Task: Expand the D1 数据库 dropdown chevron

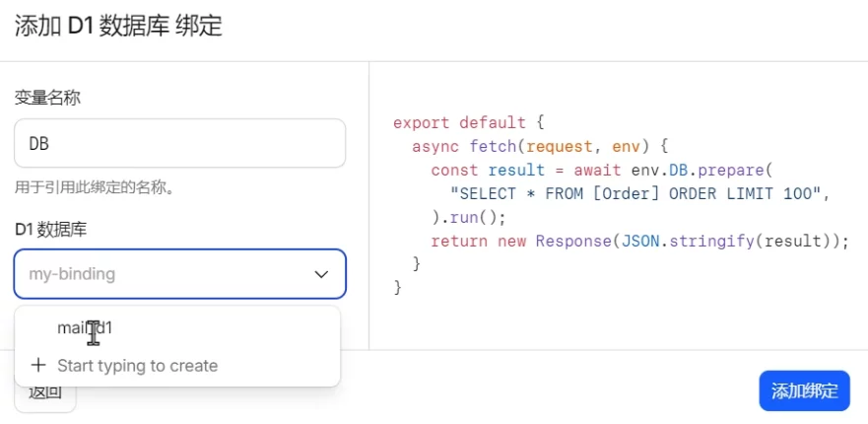Action: pyautogui.click(x=321, y=274)
